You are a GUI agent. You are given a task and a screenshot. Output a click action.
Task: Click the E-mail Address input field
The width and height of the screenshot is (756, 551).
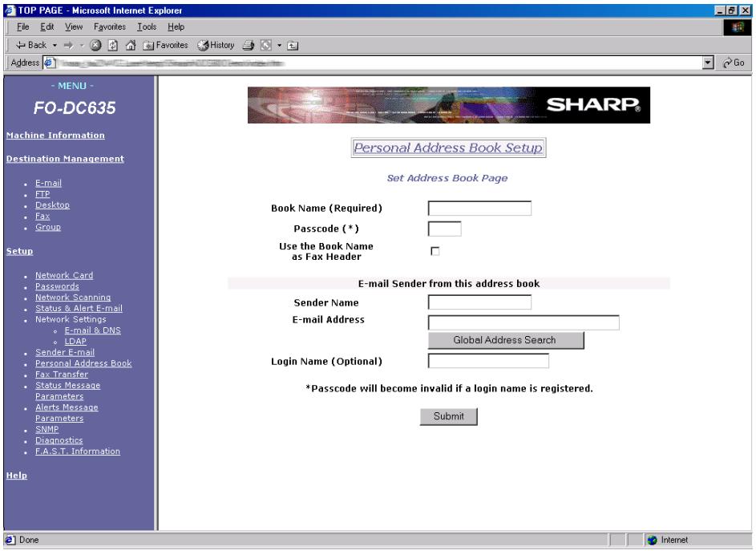click(x=524, y=322)
